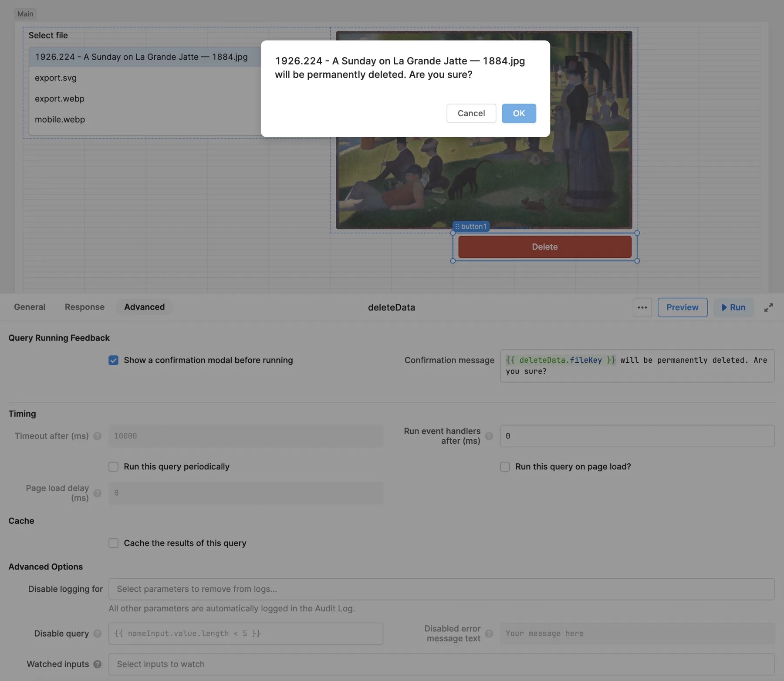The width and height of the screenshot is (784, 681).
Task: Click help icon next to Page load delay
Action: click(98, 493)
